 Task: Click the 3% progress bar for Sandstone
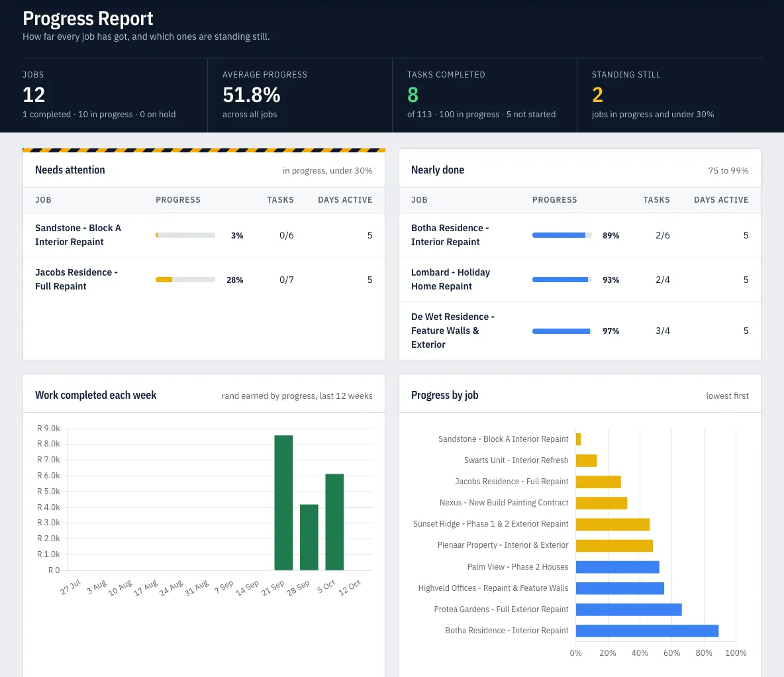185,235
